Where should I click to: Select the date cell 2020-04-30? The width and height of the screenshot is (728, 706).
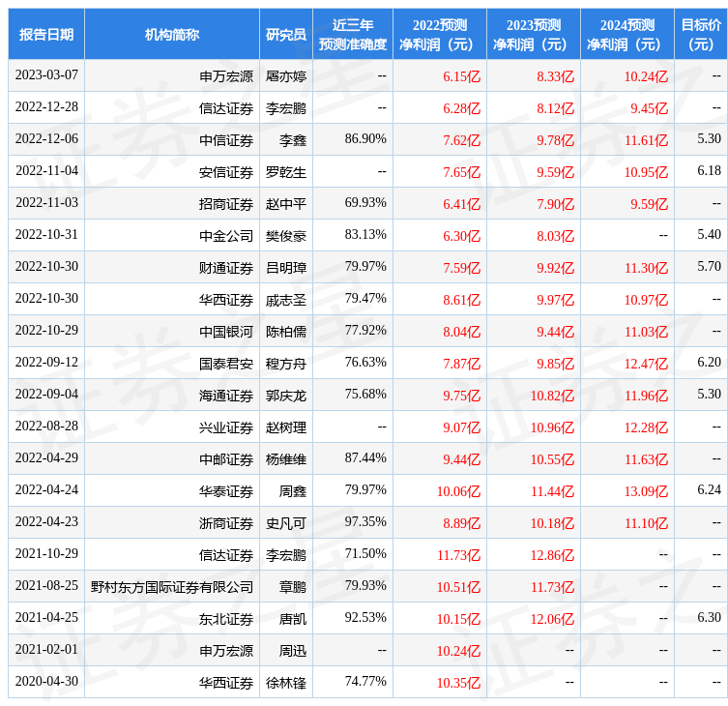(46, 682)
